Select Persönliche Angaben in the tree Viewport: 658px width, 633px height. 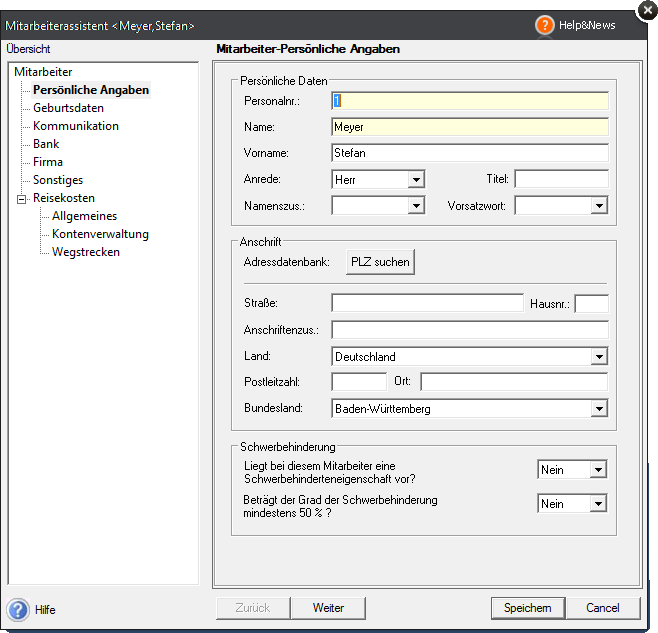pyautogui.click(x=91, y=90)
